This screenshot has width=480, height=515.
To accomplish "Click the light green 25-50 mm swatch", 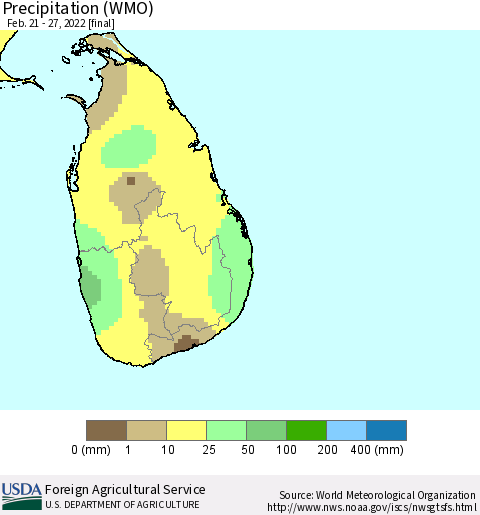I will click(x=226, y=430).
